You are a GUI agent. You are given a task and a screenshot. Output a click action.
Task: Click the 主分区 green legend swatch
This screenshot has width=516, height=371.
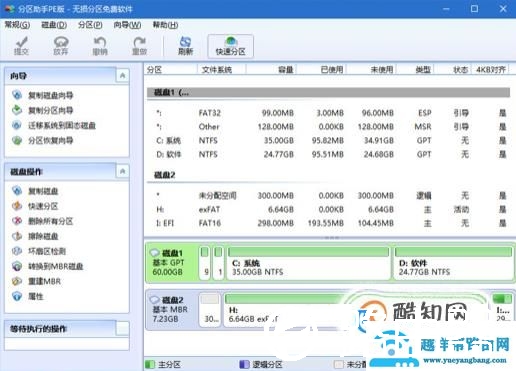150,364
